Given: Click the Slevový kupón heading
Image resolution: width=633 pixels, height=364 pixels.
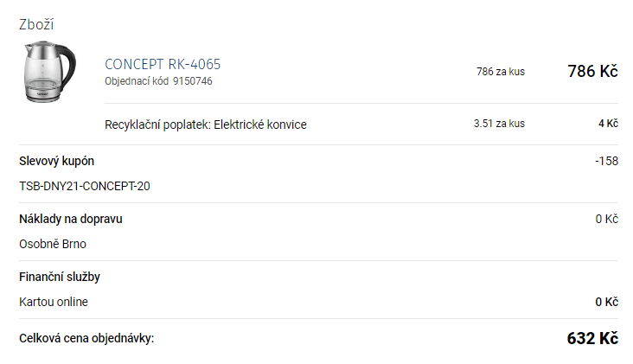Looking at the screenshot, I should [x=56, y=161].
